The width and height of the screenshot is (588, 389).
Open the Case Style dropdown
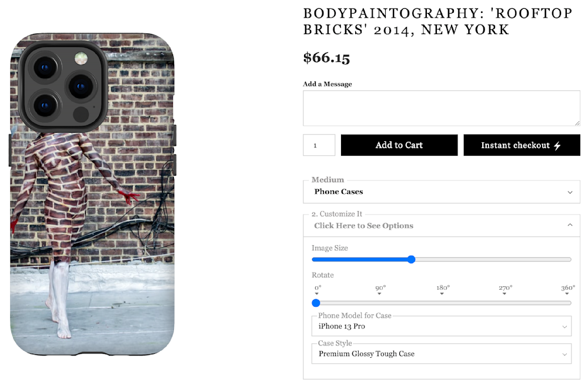pyautogui.click(x=441, y=354)
